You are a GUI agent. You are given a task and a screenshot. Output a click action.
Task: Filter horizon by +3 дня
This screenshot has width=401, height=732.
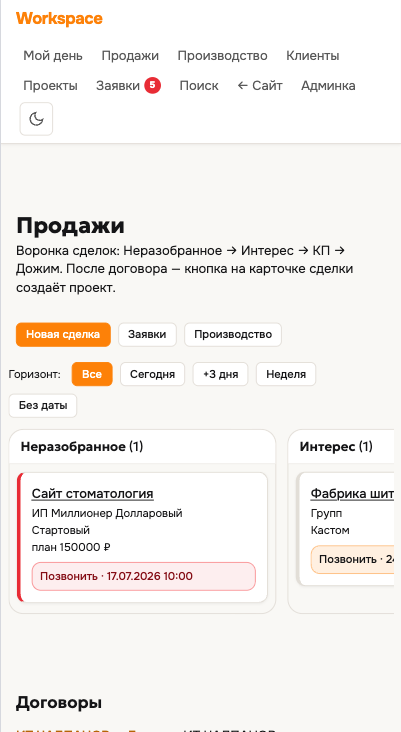pos(220,374)
